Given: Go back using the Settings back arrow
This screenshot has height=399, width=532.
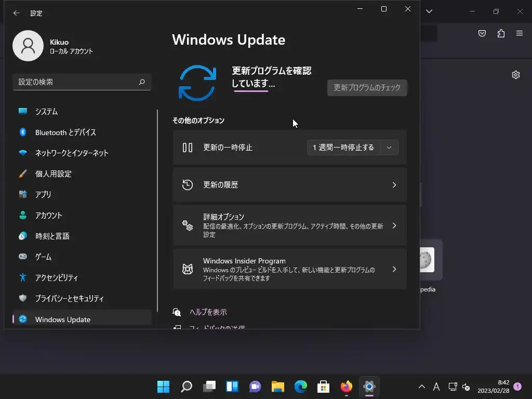Looking at the screenshot, I should (x=16, y=13).
